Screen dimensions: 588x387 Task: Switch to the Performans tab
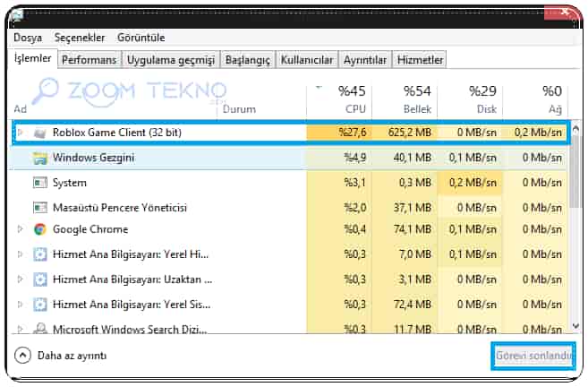tap(89, 60)
